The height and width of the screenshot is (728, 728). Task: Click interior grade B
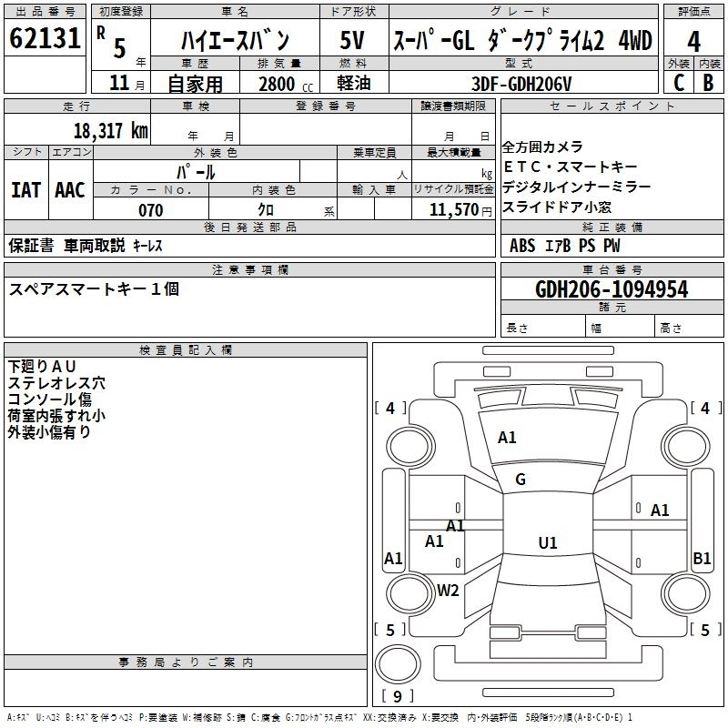pos(709,83)
